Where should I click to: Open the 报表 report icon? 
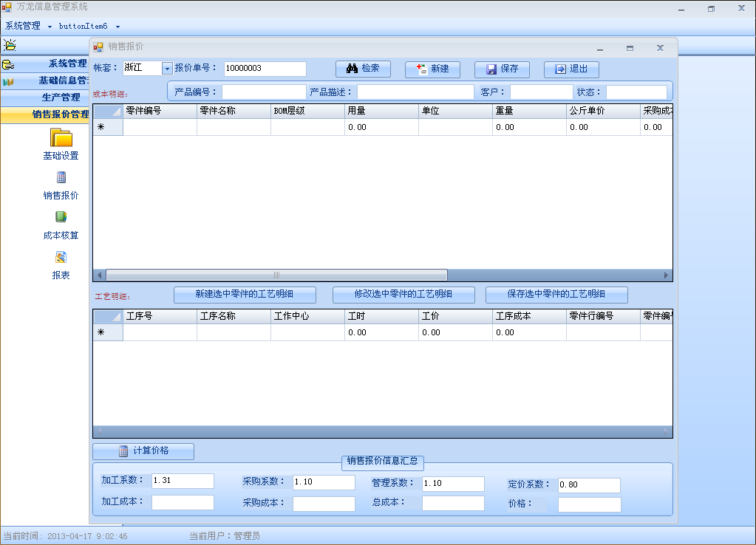61,257
